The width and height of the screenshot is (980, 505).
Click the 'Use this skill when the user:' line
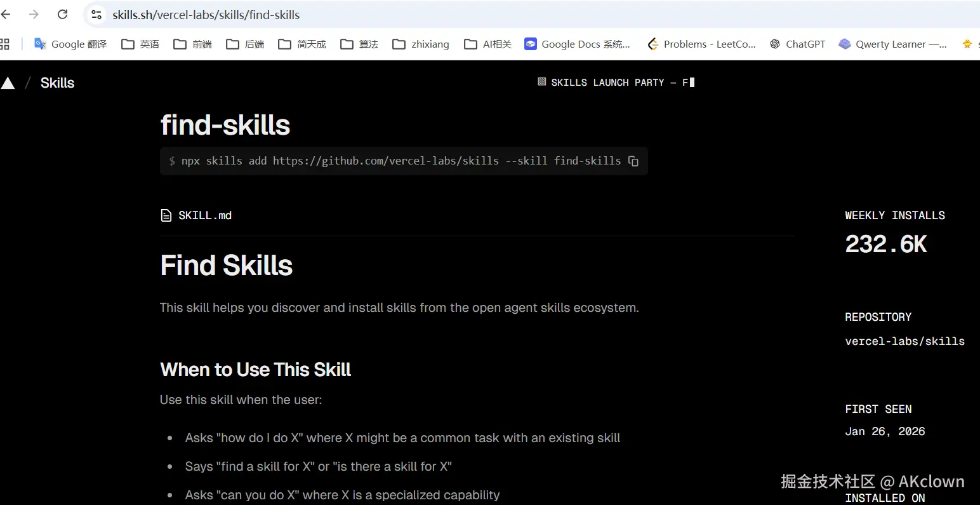[241, 400]
